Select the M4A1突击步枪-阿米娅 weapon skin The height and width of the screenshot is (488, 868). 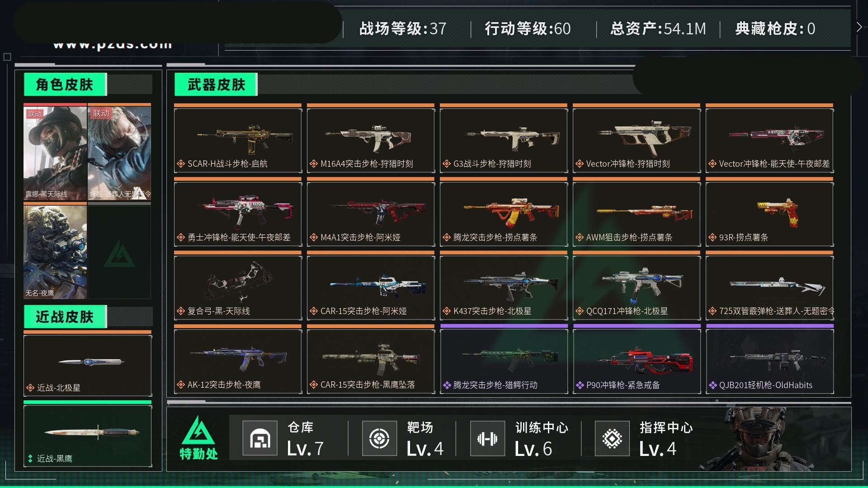tap(371, 213)
